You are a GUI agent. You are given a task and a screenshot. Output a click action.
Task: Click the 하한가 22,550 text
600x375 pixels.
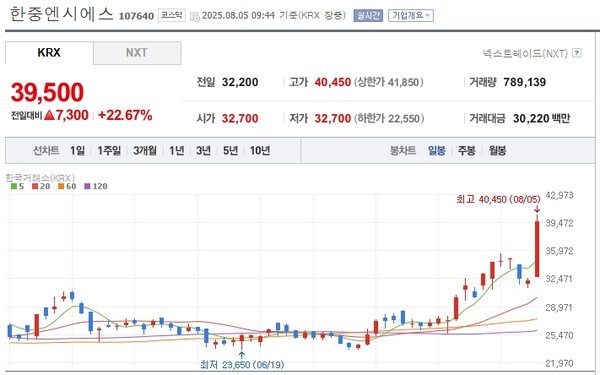(389, 118)
